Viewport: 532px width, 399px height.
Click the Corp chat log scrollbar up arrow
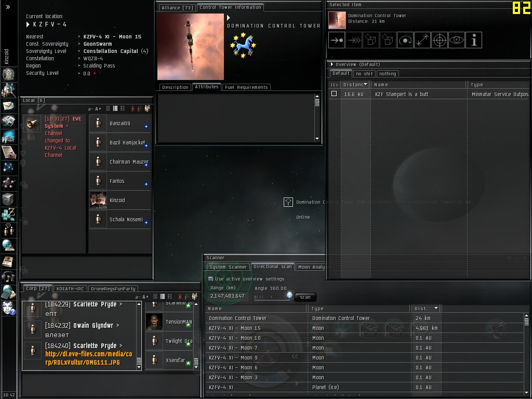tap(139, 304)
